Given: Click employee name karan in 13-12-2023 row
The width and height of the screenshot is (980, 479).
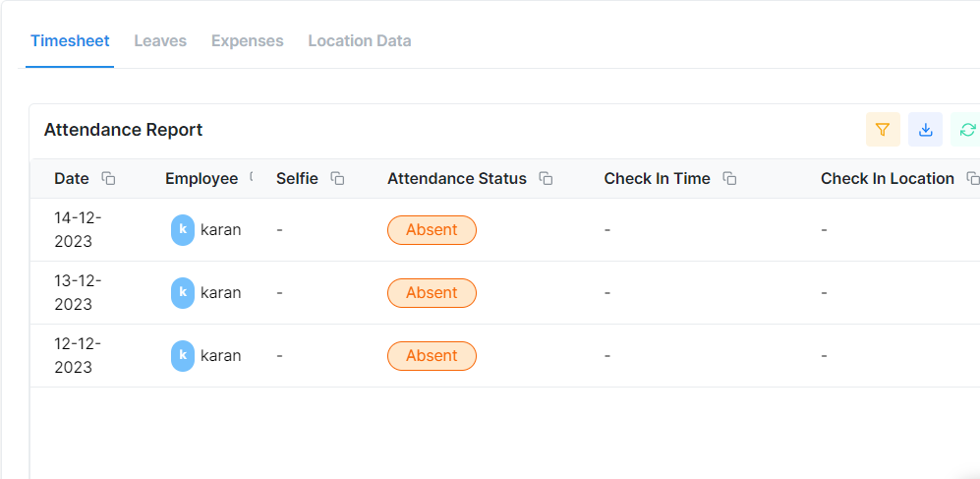Looking at the screenshot, I should (x=221, y=293).
